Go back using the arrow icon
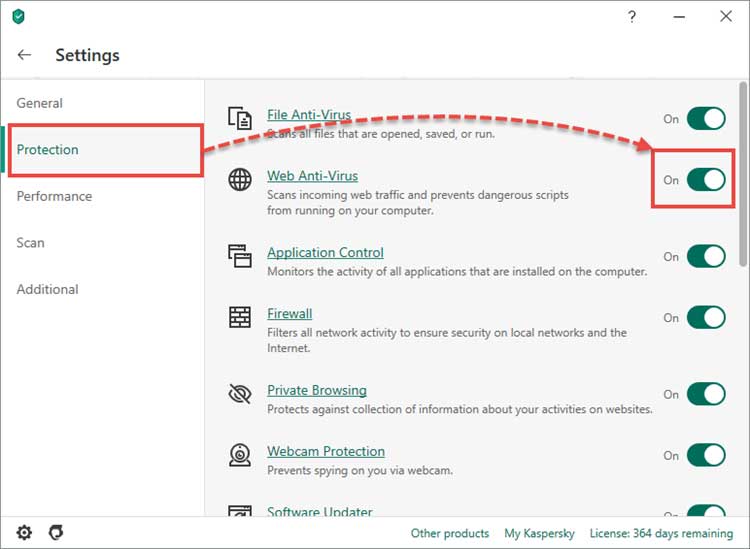Viewport: 750px width, 549px height. (24, 55)
